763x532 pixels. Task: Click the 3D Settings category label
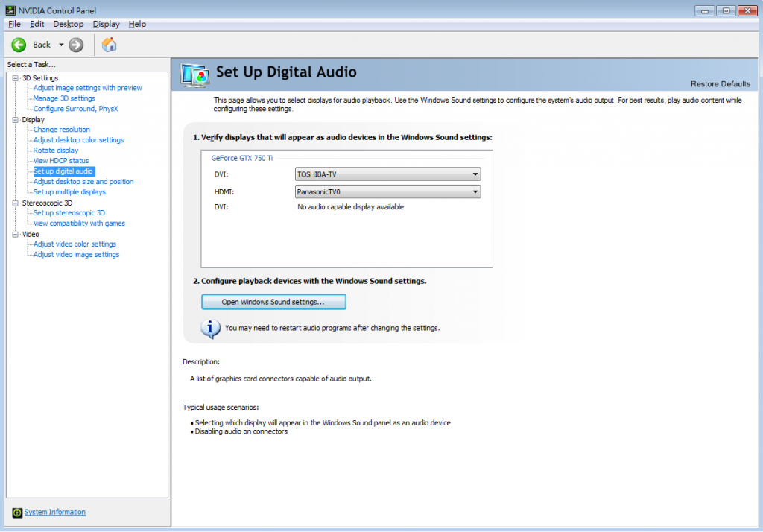40,78
